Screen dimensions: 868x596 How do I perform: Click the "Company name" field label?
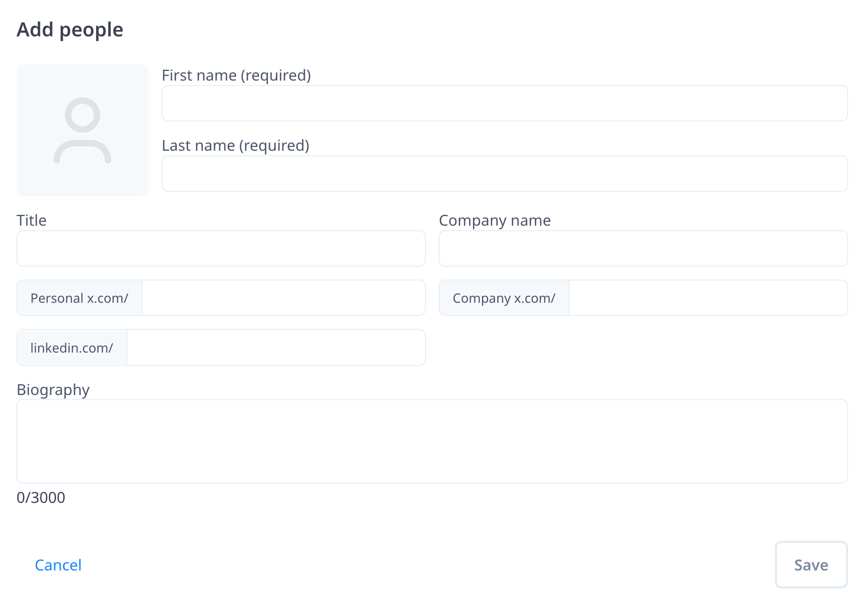point(495,220)
